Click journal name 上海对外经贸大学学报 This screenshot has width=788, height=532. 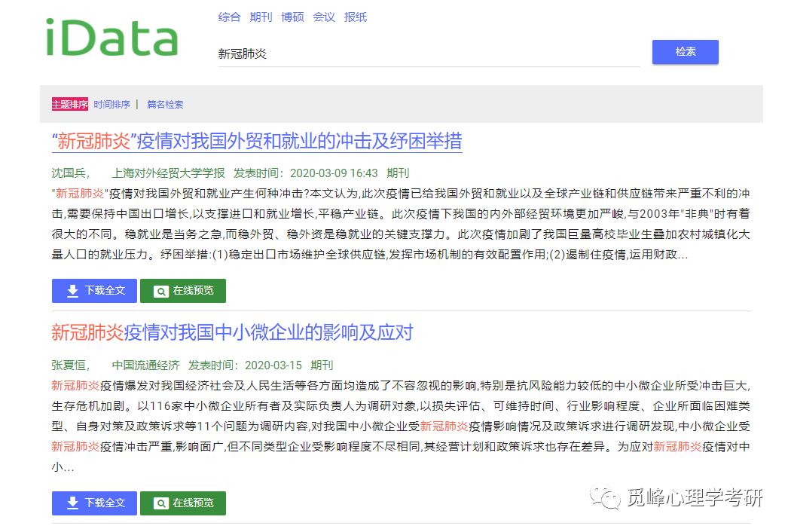coord(168,173)
